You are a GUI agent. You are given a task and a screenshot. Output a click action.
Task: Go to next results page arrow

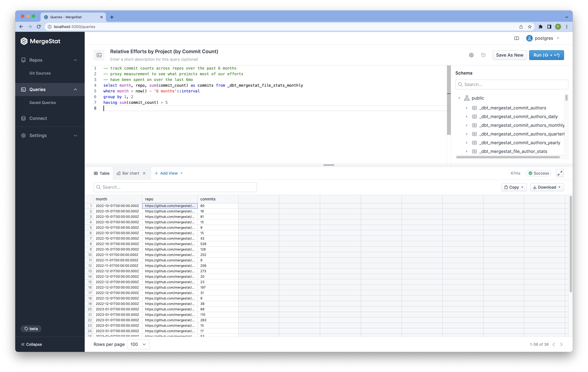click(x=561, y=344)
